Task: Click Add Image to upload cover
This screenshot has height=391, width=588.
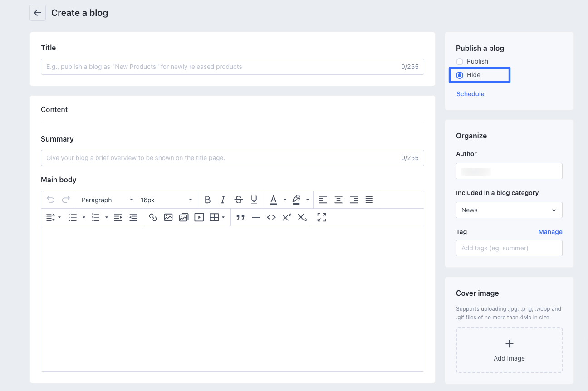Action: [509, 350]
